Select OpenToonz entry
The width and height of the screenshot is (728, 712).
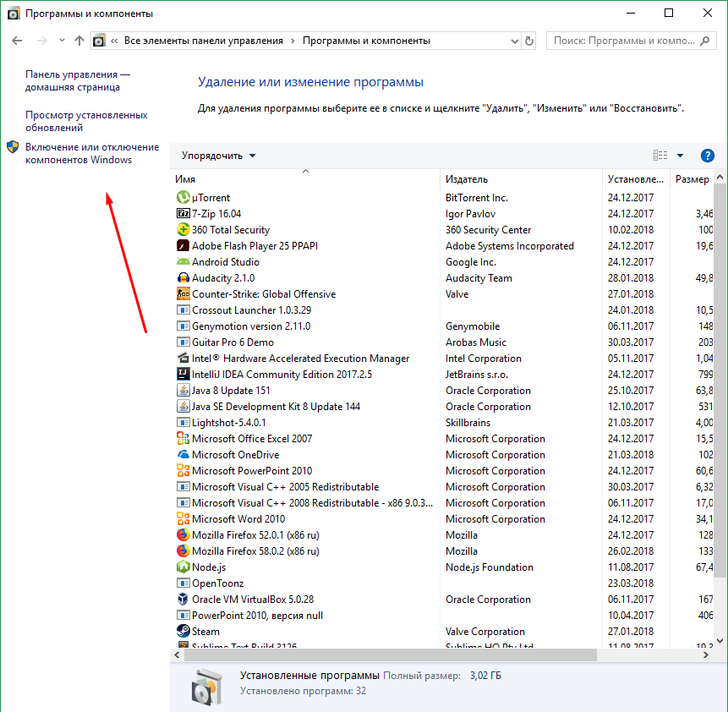[442, 583]
